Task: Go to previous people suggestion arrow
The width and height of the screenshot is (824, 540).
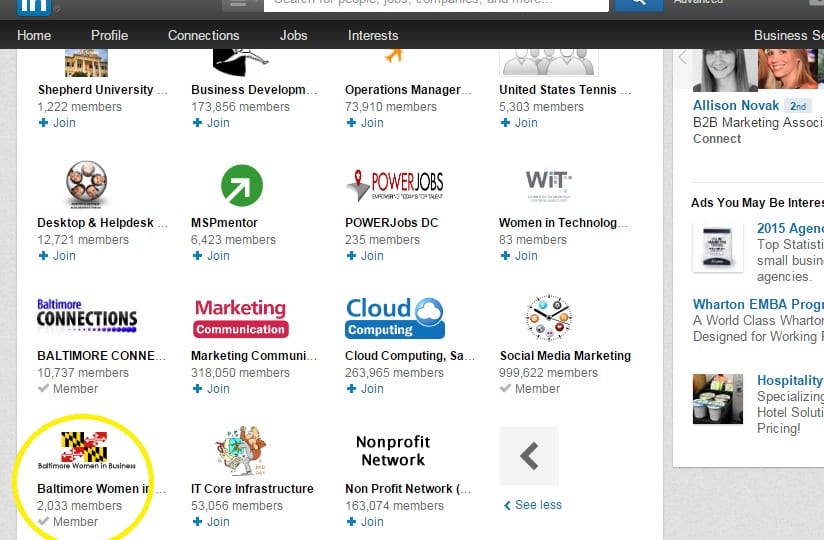Action: [x=683, y=57]
